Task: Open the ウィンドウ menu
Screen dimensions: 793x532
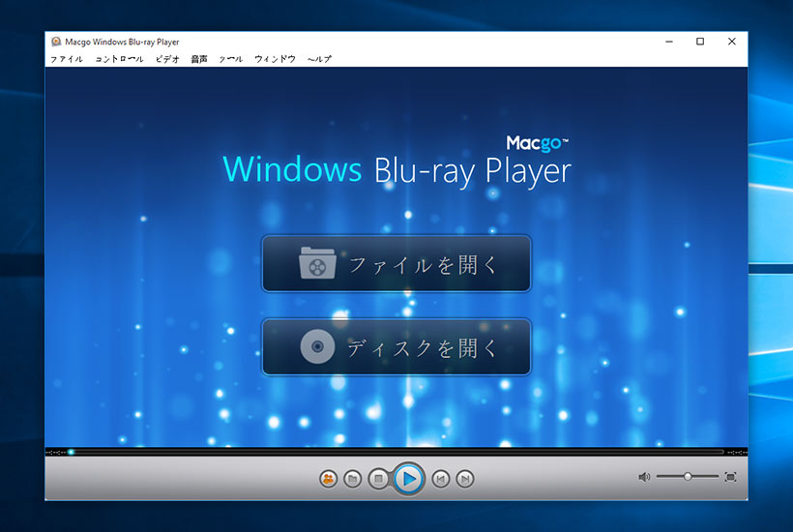Action: coord(275,59)
